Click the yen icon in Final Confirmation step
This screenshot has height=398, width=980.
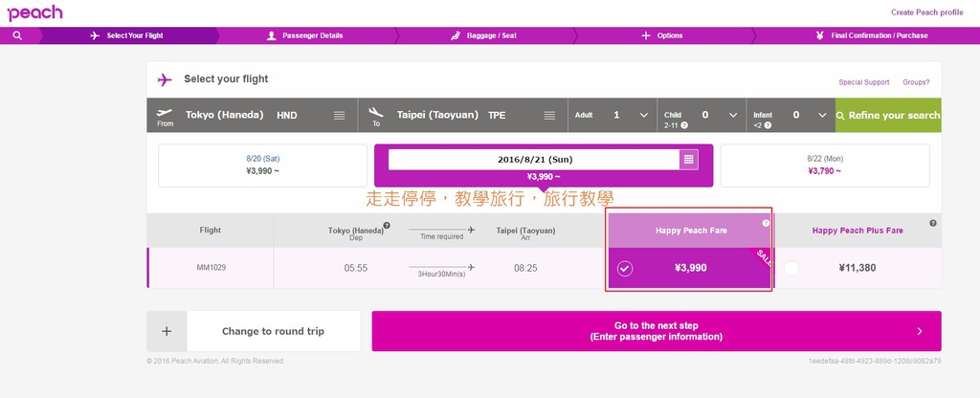819,35
